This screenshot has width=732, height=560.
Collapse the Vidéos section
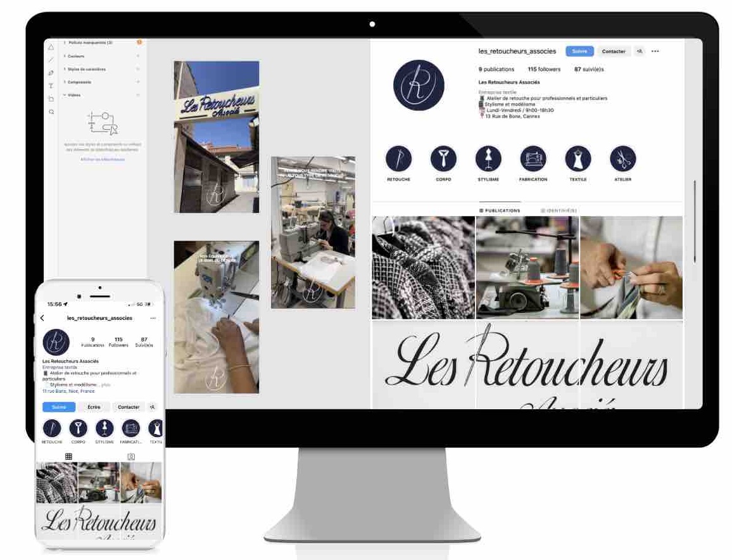tap(65, 95)
